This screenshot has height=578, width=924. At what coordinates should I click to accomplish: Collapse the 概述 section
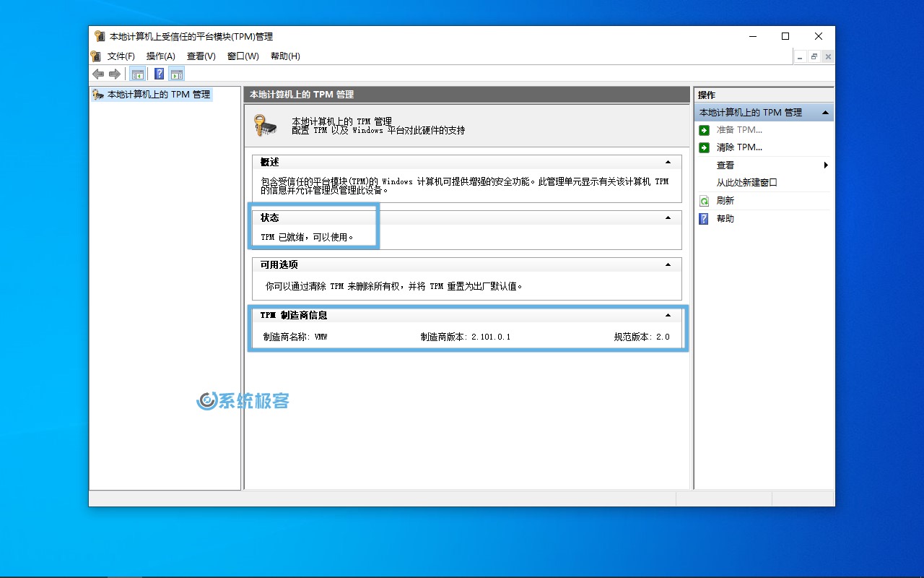(x=668, y=163)
